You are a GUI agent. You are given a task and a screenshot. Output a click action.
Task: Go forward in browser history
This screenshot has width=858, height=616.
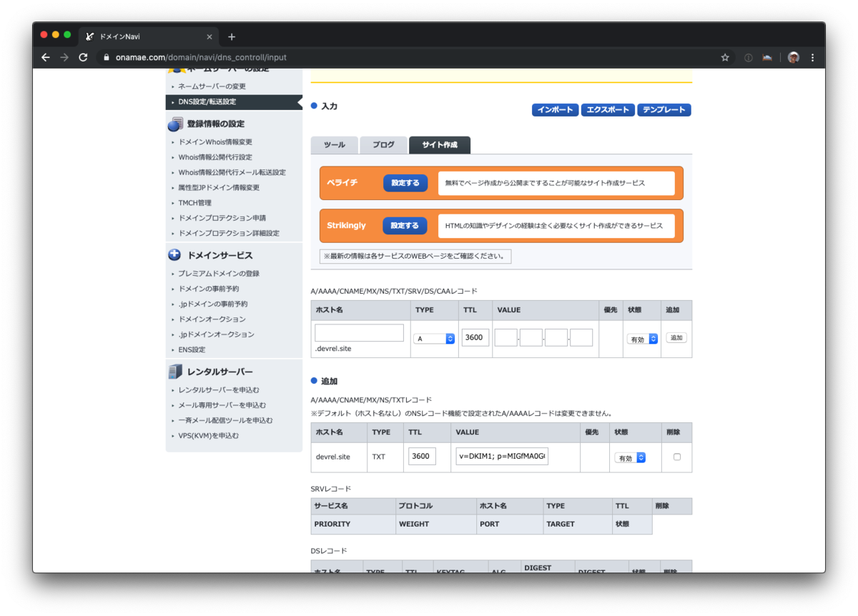(64, 57)
